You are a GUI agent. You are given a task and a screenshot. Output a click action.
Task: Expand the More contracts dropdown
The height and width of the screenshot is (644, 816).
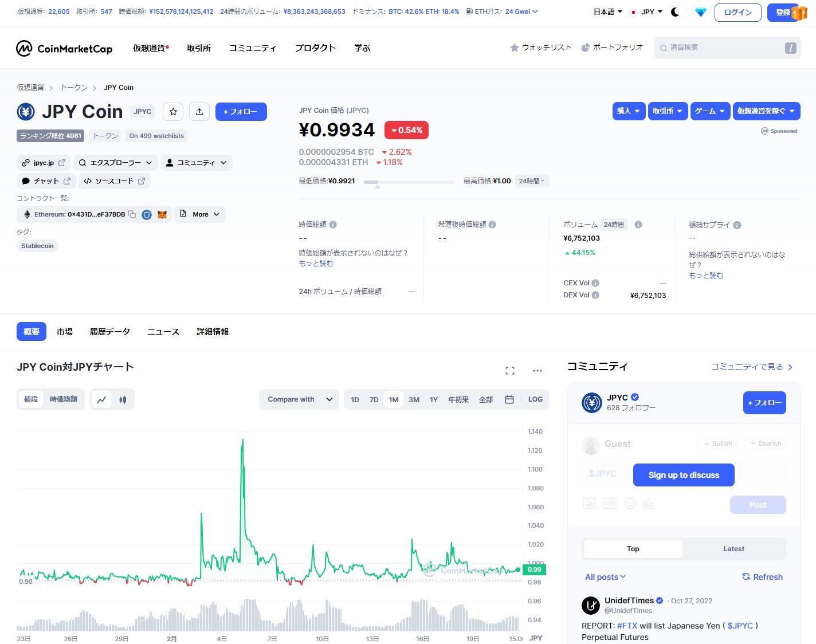pos(199,214)
